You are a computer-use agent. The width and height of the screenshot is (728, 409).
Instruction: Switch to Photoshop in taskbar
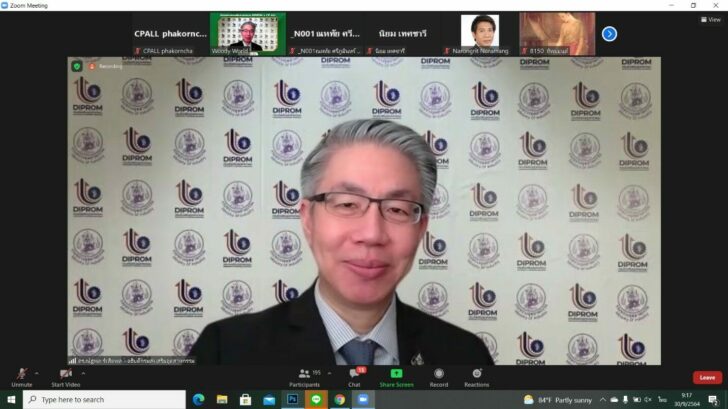(292, 400)
